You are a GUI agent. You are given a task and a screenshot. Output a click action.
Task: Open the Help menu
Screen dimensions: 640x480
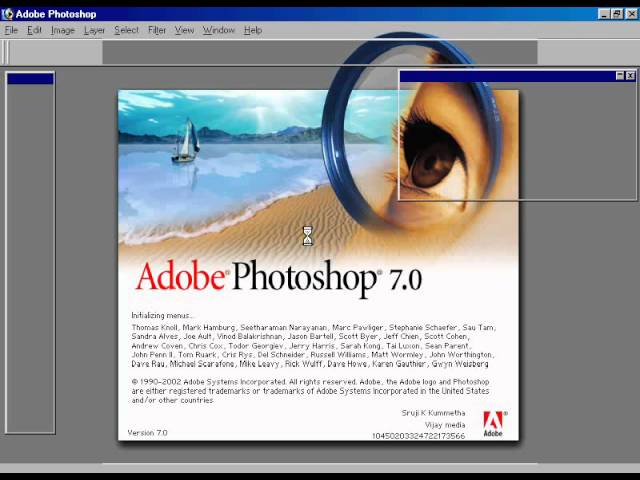pos(253,30)
